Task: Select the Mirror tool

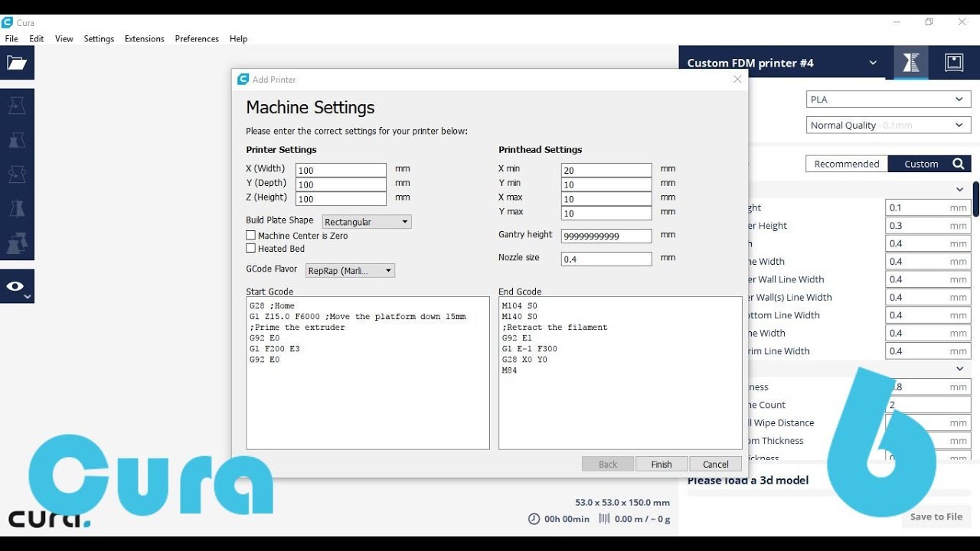Action: click(x=18, y=205)
